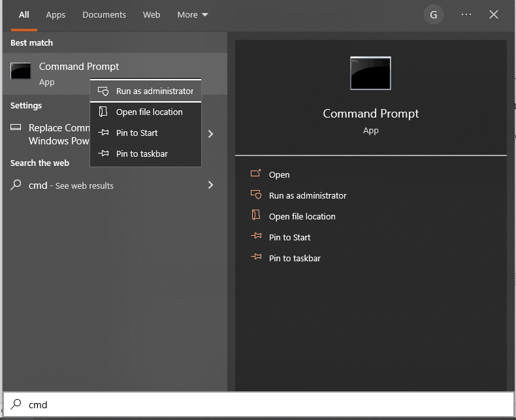Click Open in the details pane
The image size is (516, 420).
click(x=280, y=175)
